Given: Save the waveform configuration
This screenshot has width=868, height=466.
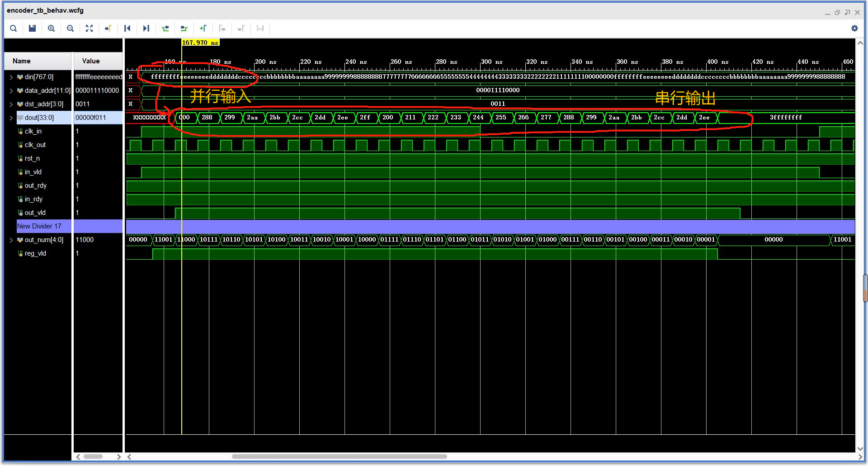Looking at the screenshot, I should 32,29.
